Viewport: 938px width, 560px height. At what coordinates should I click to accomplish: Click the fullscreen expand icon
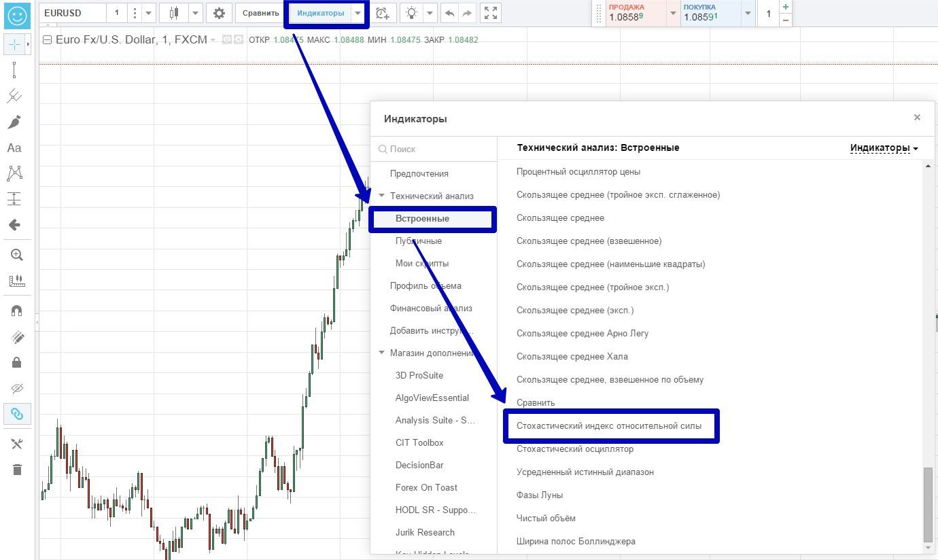tap(490, 13)
